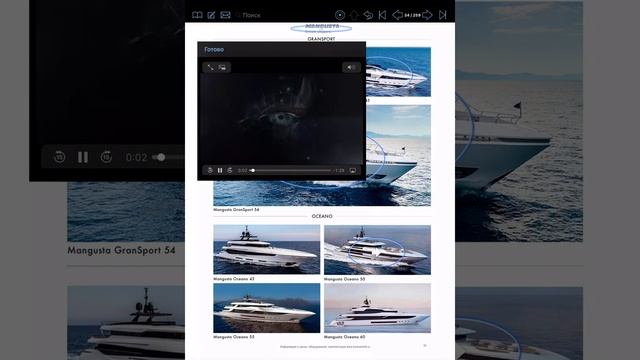This screenshot has width=640, height=360.
Task: Open the GranSport yacht image beside the popup
Action: (398, 72)
